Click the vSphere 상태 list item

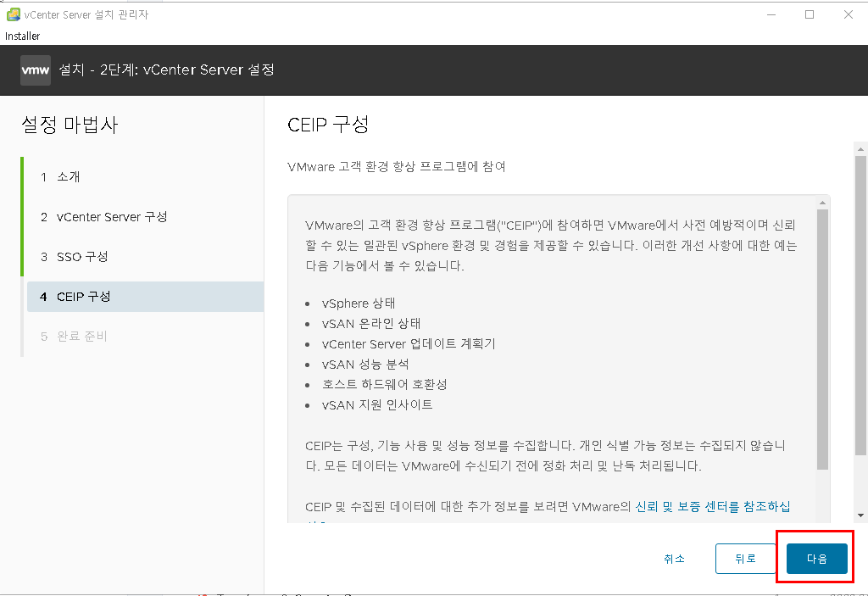point(359,303)
